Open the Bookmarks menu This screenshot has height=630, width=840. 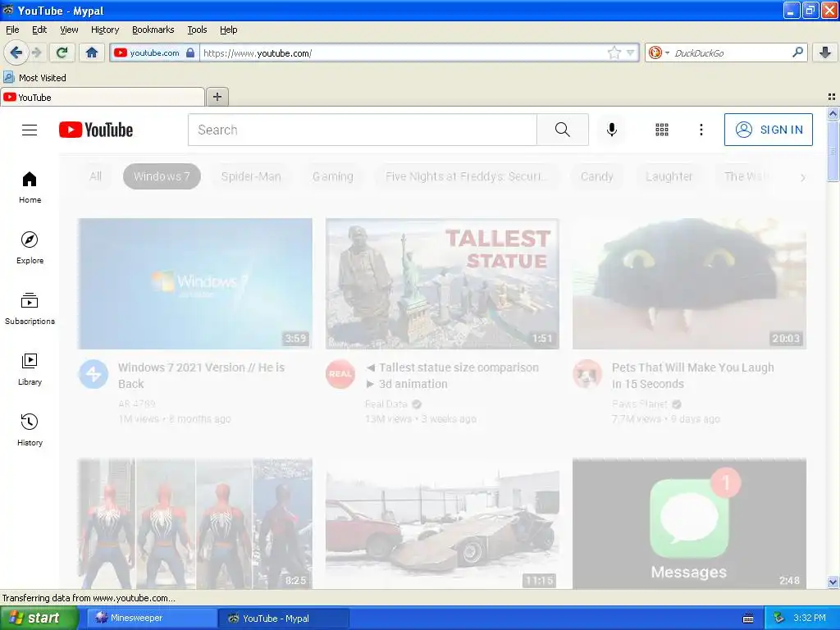153,30
